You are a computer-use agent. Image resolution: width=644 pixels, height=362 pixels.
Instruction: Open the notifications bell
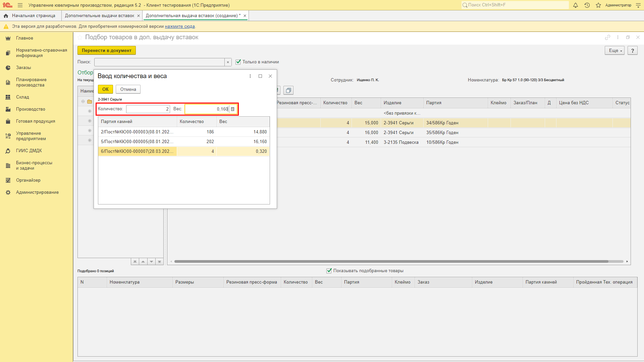pos(576,5)
